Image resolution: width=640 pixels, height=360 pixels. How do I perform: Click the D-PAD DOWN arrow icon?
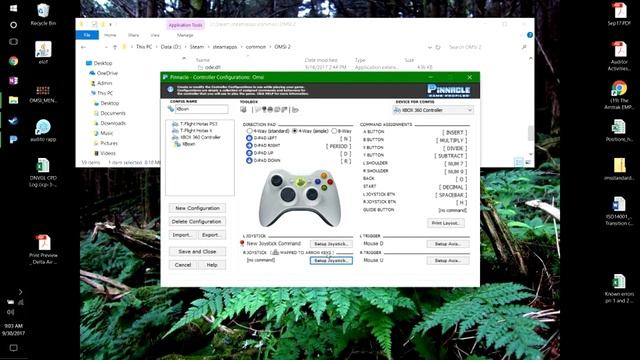tap(249, 160)
